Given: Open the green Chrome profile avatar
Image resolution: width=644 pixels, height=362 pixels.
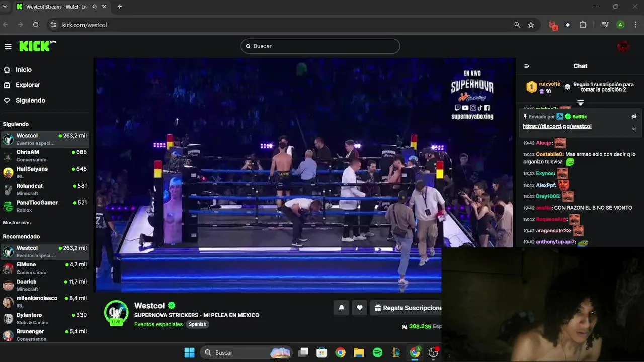Looking at the screenshot, I should click(621, 25).
